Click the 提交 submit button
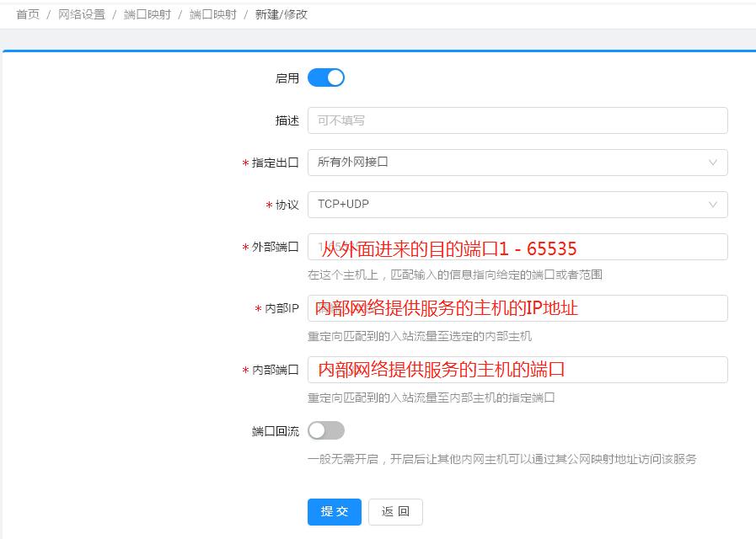 point(334,511)
